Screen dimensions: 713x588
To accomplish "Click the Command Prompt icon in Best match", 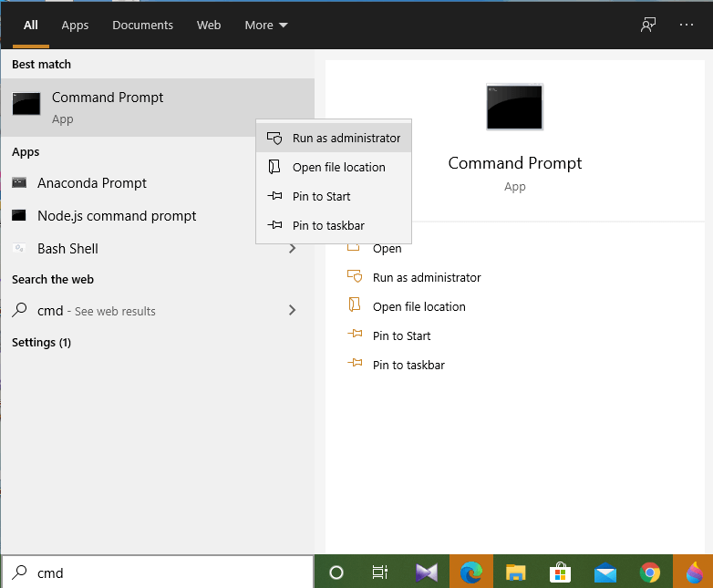I will [x=26, y=104].
